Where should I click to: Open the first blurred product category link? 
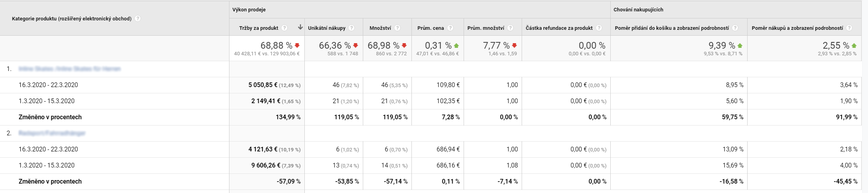(x=69, y=69)
